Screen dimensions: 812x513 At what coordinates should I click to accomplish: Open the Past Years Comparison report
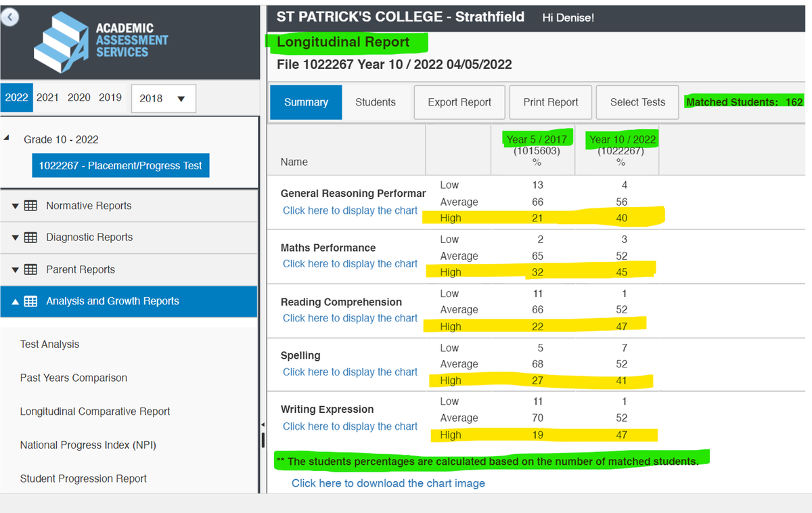74,378
